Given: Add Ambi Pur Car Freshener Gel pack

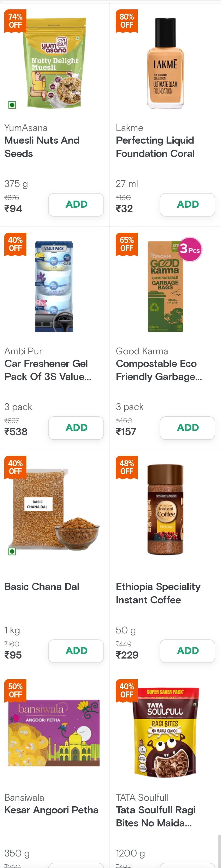Looking at the screenshot, I should (76, 428).
